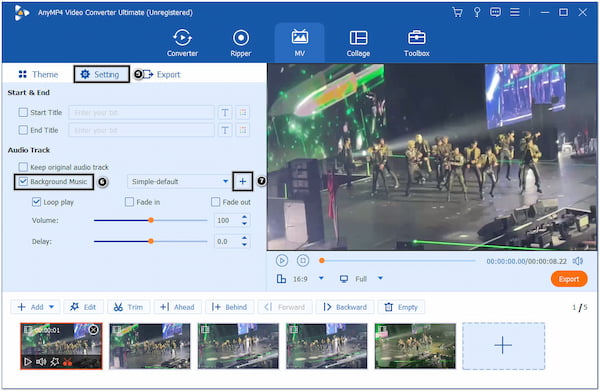The height and width of the screenshot is (391, 600).
Task: Uncheck the Loop play option
Action: click(36, 202)
